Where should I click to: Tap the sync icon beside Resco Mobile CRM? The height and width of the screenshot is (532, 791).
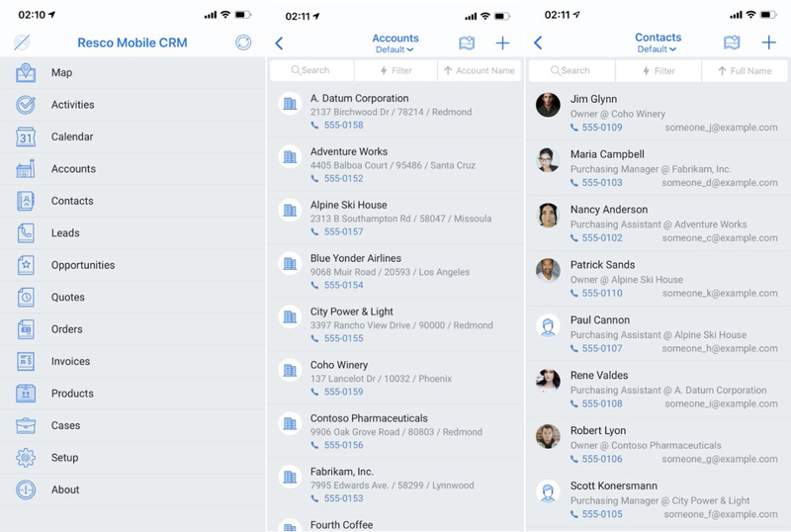[243, 43]
